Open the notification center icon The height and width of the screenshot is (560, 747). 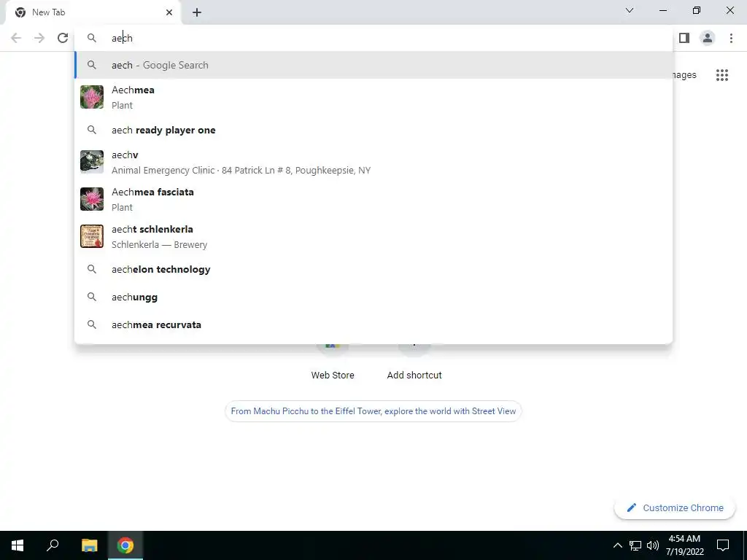coord(723,545)
